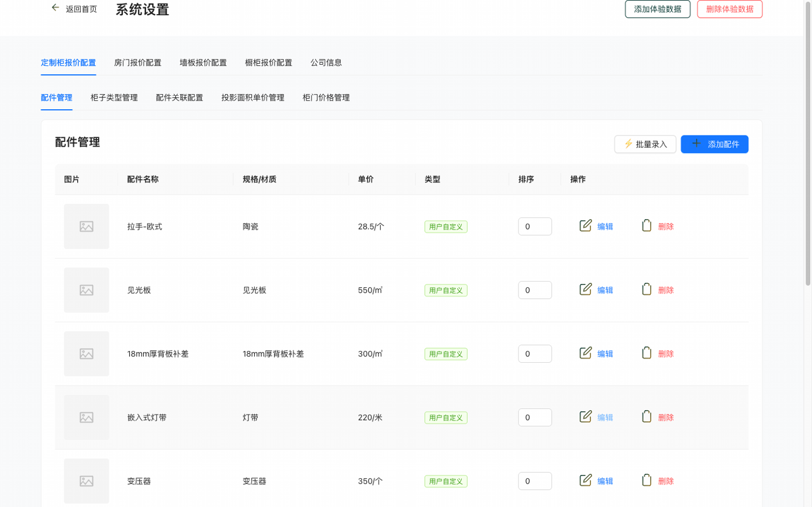Select the 投影面积单价管理 sub-tab

tap(253, 98)
